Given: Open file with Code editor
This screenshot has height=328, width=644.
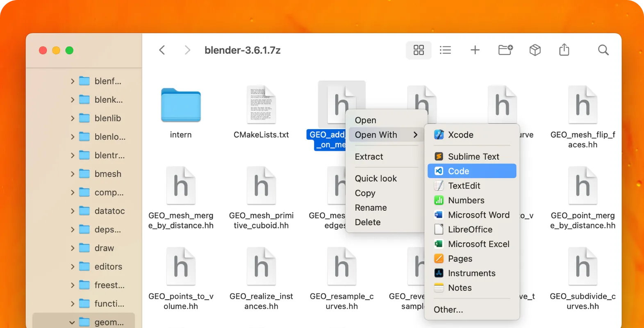Looking at the screenshot, I should click(458, 171).
